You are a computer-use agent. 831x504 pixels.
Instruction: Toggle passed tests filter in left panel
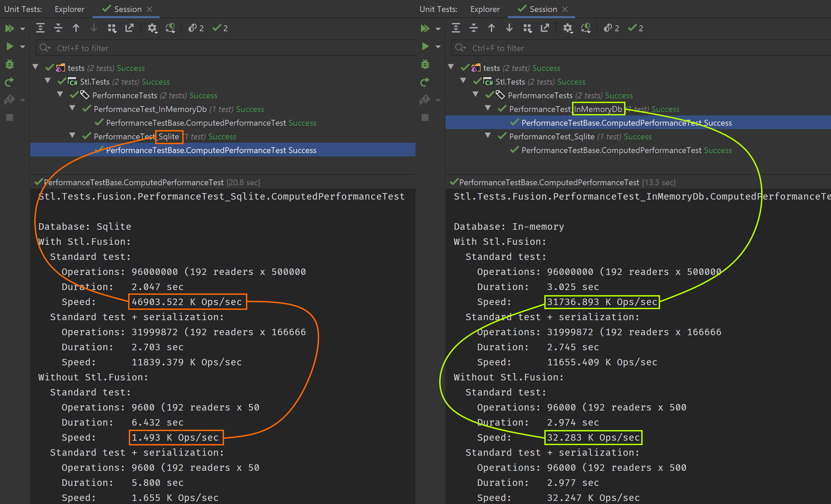tap(220, 28)
